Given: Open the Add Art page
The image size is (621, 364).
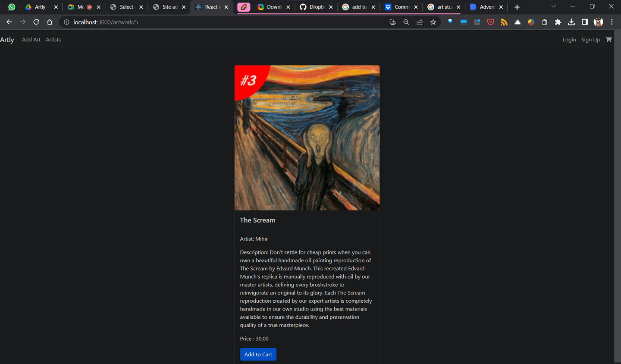Looking at the screenshot, I should click(x=31, y=40).
